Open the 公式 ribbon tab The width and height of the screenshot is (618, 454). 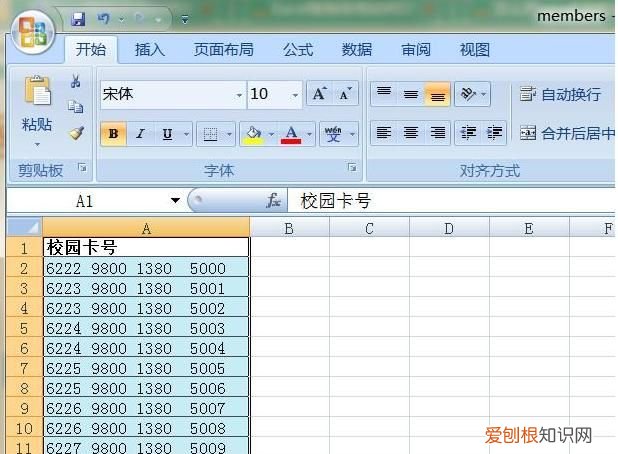(x=298, y=50)
